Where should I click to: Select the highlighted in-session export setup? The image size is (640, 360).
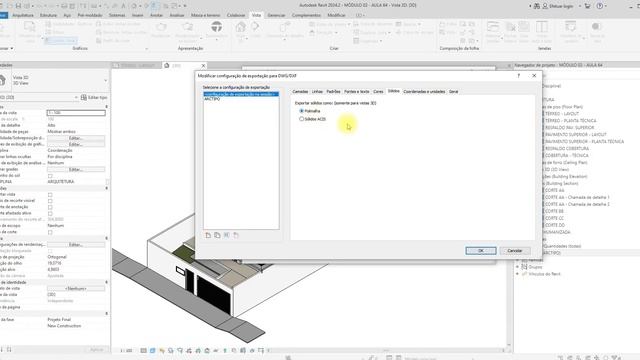pos(241,94)
